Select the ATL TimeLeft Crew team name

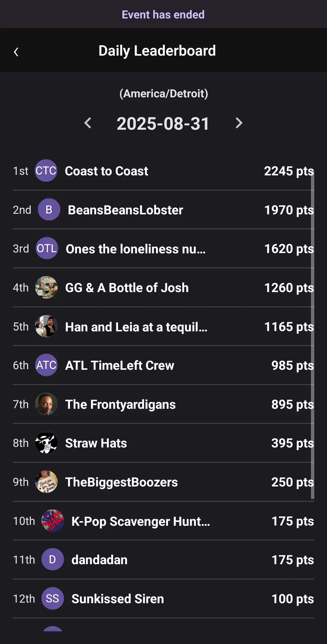coord(120,366)
